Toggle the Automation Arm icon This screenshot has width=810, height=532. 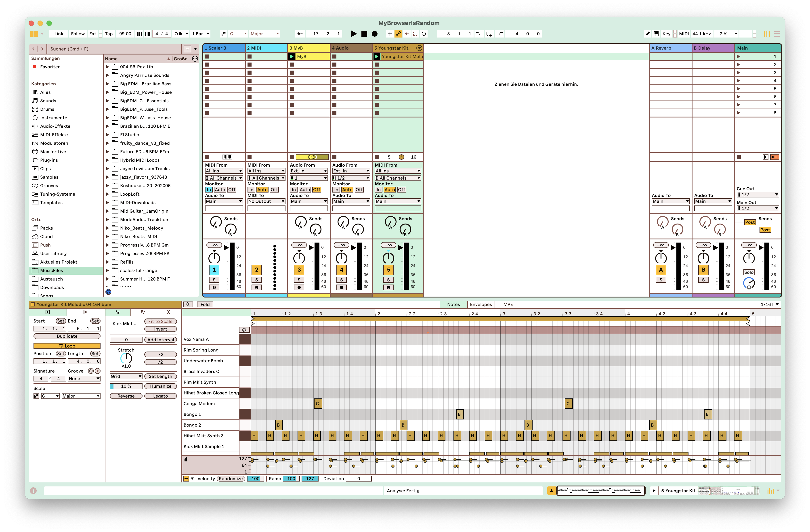(x=398, y=34)
